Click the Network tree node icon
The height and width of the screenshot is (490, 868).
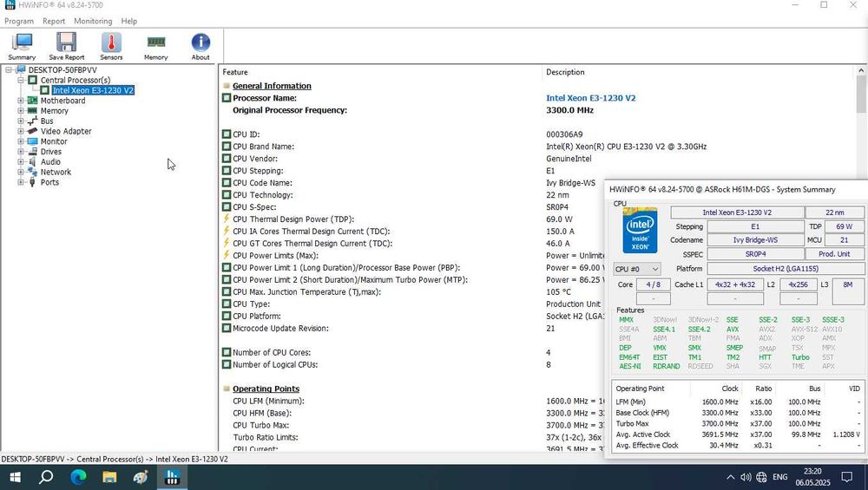click(x=33, y=172)
